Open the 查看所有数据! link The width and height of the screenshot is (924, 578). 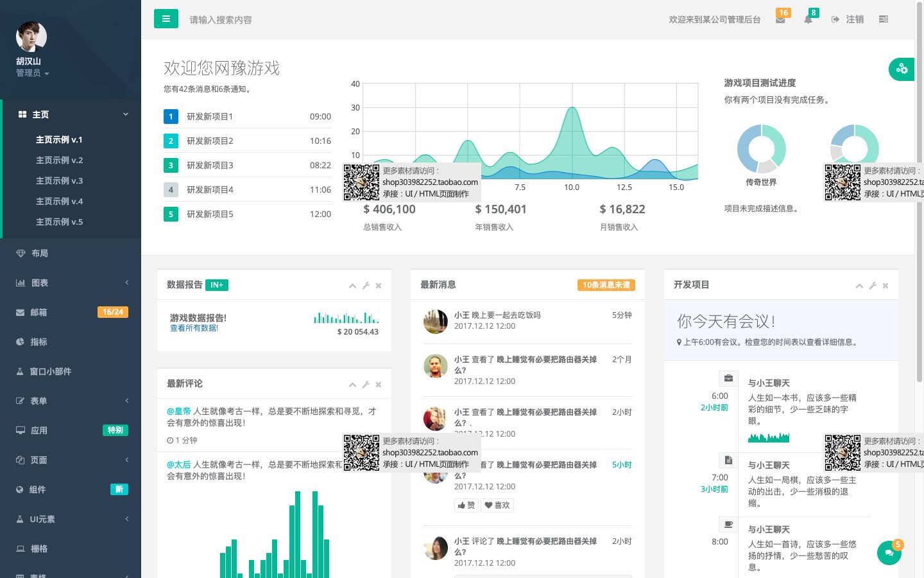(194, 328)
